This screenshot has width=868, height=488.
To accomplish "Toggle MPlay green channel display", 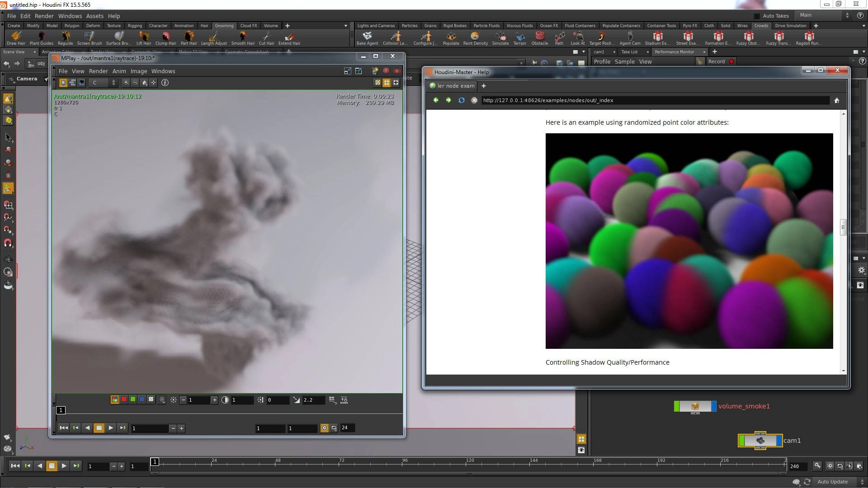I will click(133, 399).
